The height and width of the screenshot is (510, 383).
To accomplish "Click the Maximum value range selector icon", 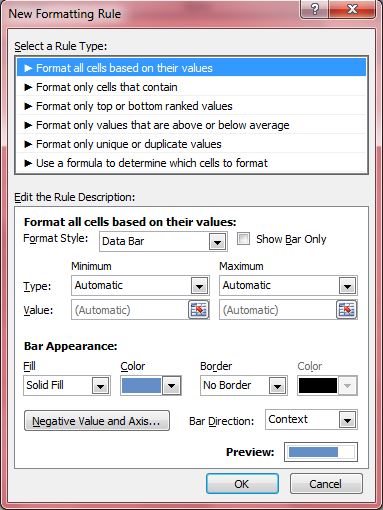I will [347, 310].
